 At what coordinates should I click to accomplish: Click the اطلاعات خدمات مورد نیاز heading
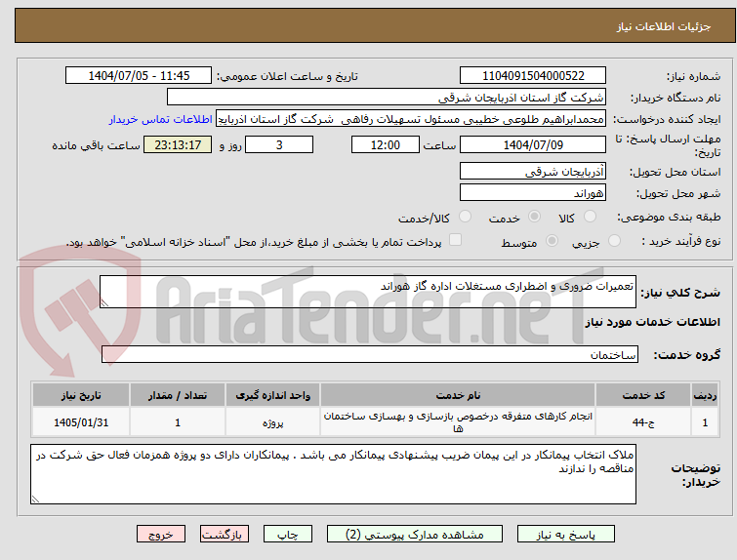tap(652, 322)
